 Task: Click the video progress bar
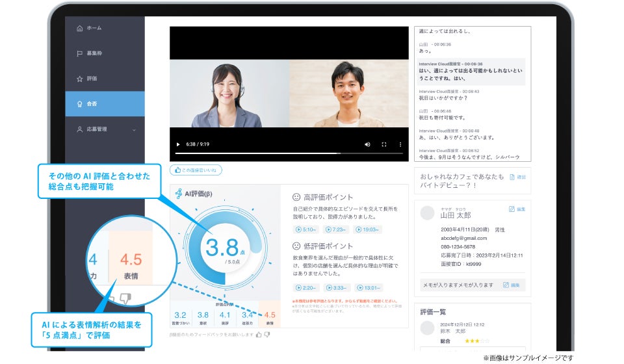click(x=289, y=153)
